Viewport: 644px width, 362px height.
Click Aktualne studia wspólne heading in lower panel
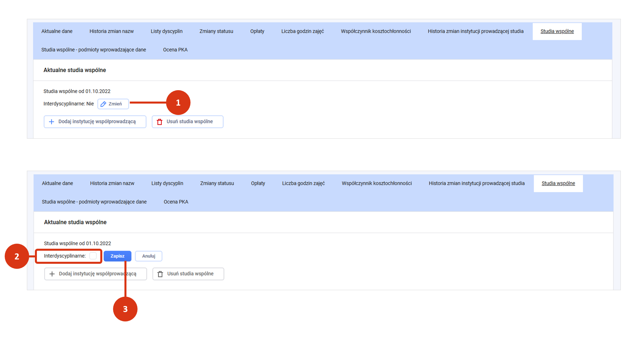(x=75, y=222)
